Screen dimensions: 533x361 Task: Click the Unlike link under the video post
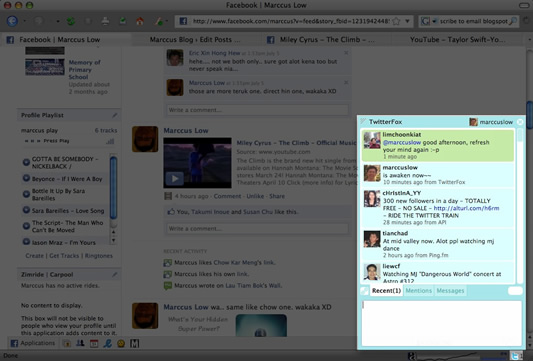[x=255, y=196]
